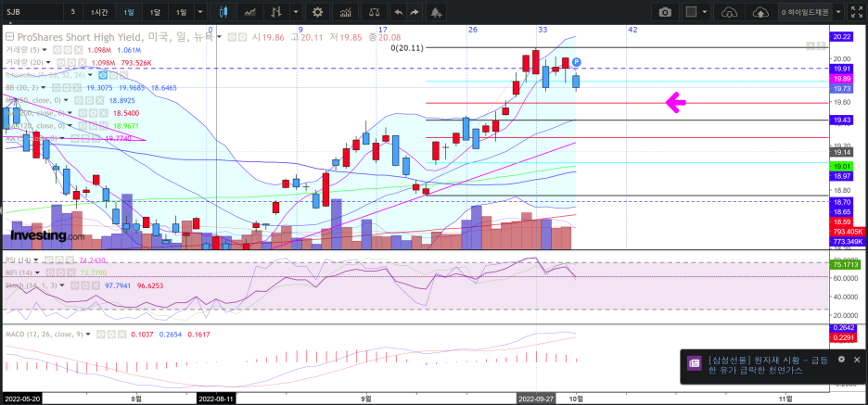Switch to the area chart style
Viewport: 868px width, 405px height.
[x=250, y=12]
